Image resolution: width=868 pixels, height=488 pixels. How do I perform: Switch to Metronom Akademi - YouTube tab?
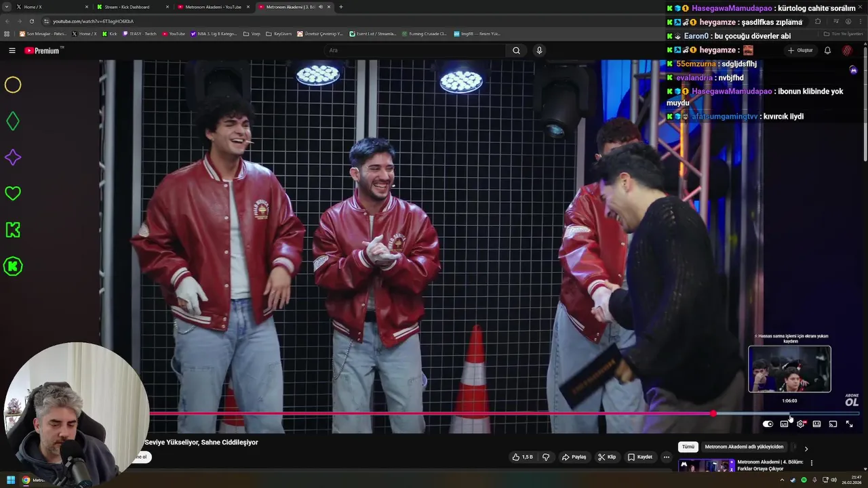point(212,7)
